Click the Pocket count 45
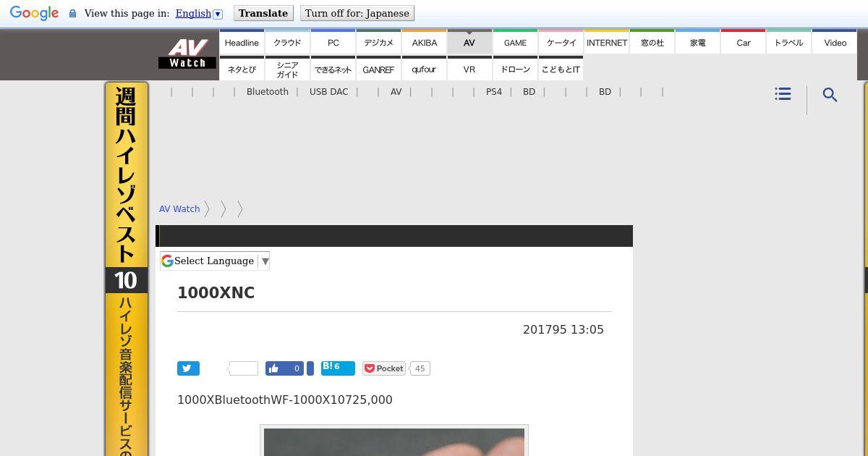The image size is (868, 456). pyautogui.click(x=420, y=368)
